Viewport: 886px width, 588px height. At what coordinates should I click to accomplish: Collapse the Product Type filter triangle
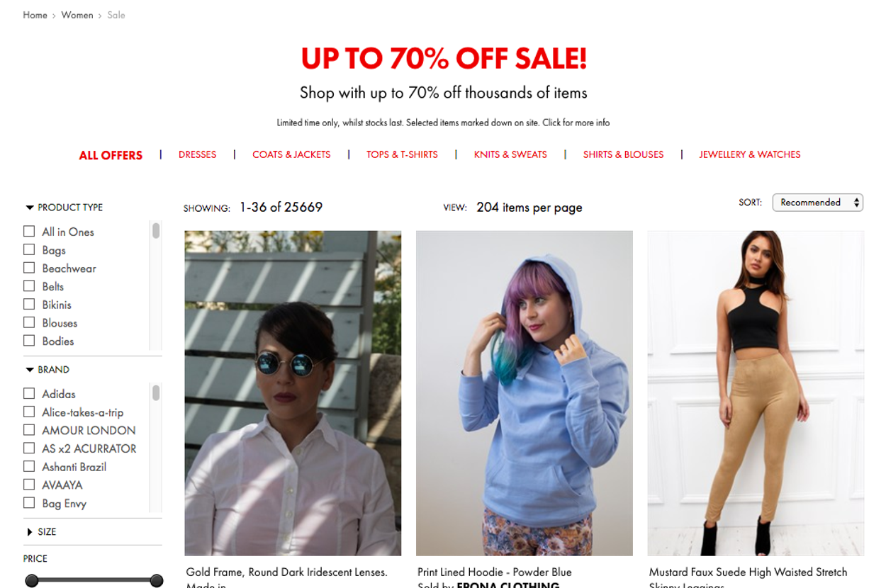pyautogui.click(x=30, y=208)
